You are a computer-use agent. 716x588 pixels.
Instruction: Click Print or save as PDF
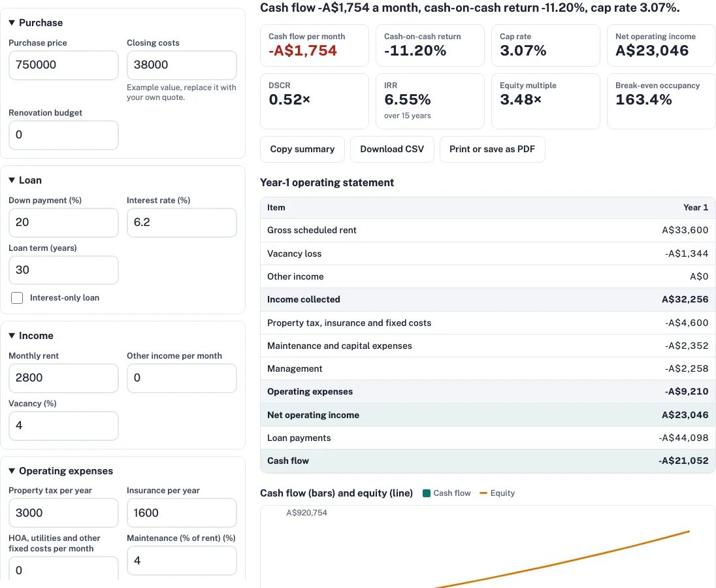tap(492, 149)
